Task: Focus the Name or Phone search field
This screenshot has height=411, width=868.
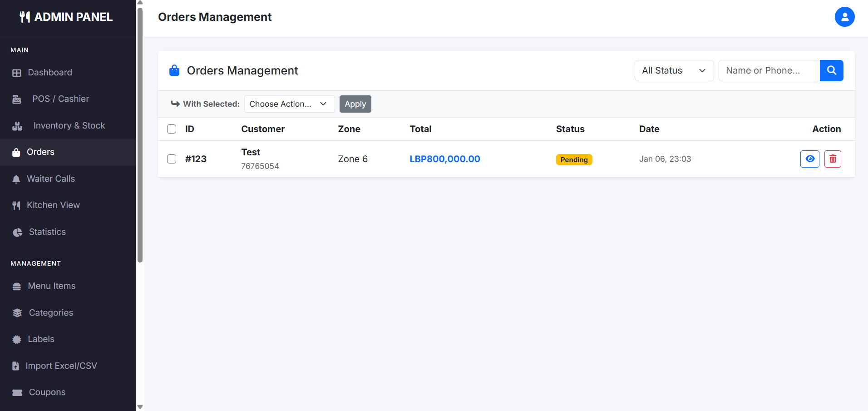Action: pyautogui.click(x=769, y=70)
